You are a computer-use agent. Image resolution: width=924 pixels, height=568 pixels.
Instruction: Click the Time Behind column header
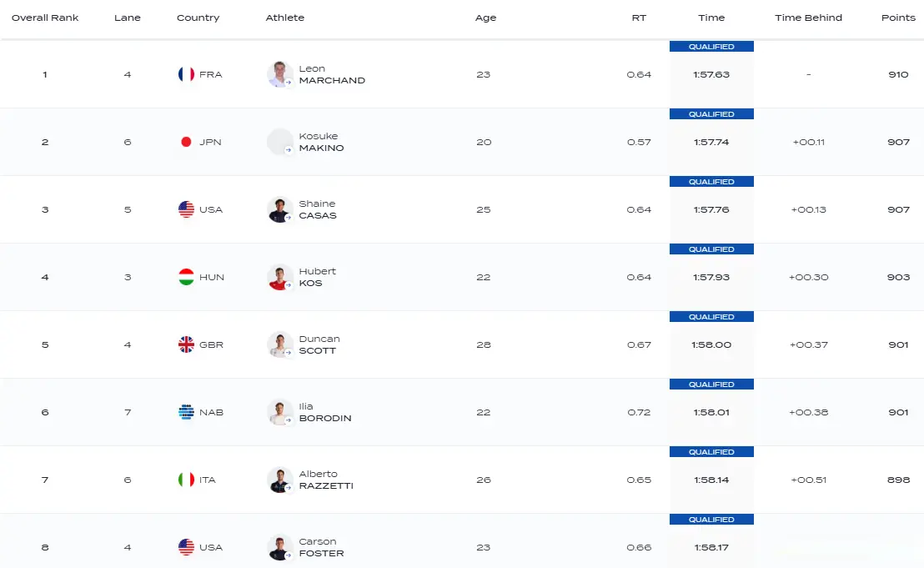(808, 18)
